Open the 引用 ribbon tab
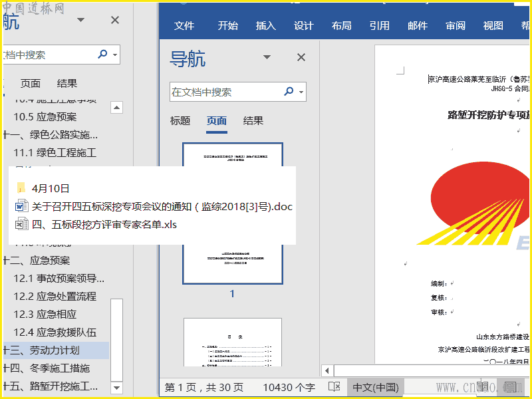The image size is (532, 399). tap(379, 26)
